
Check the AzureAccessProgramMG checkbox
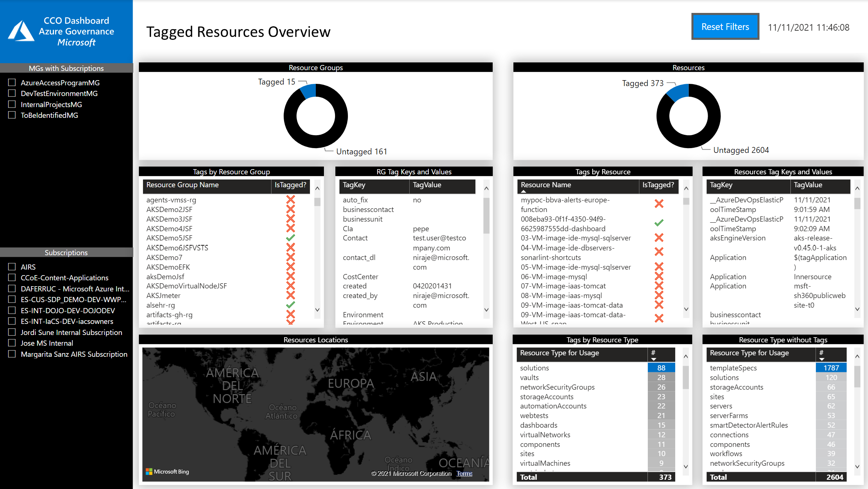[12, 82]
